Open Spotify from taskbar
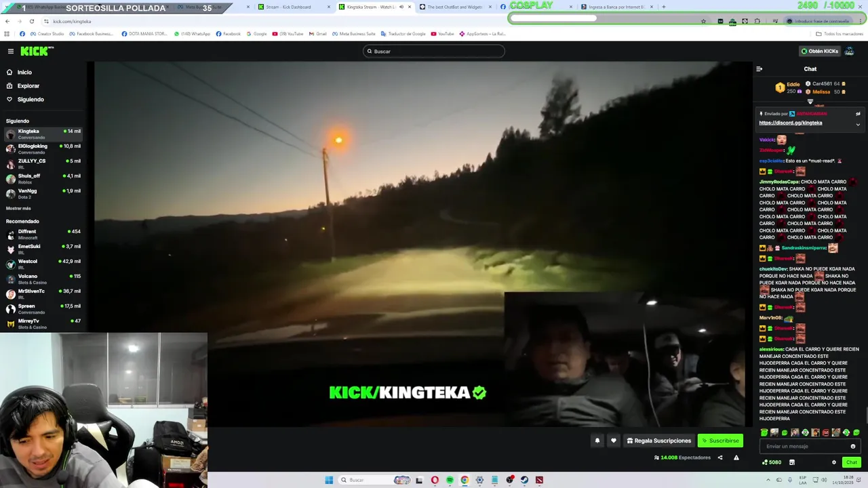 [x=450, y=480]
